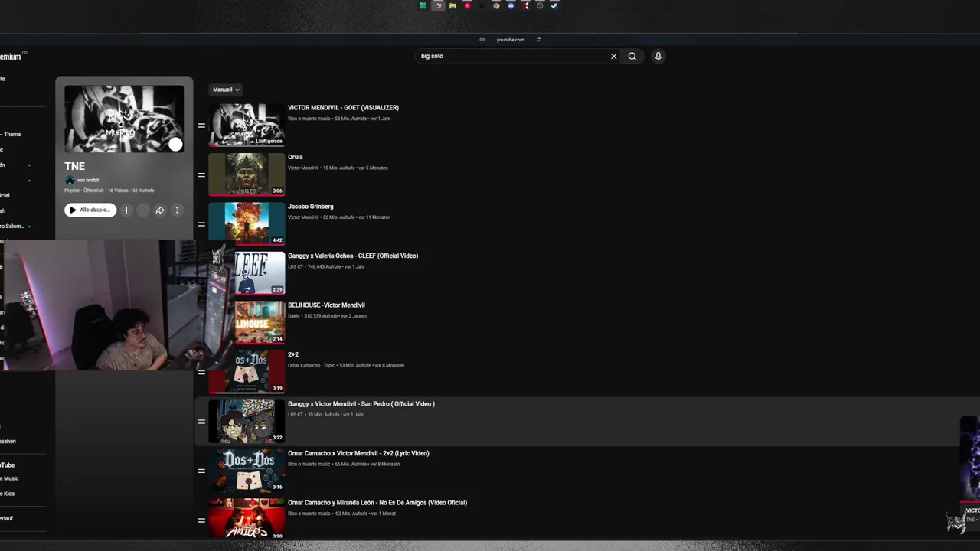Open 'Ganggy x Valeria Ochoa - CLEEF' title
980x551 pixels.
pyautogui.click(x=353, y=256)
